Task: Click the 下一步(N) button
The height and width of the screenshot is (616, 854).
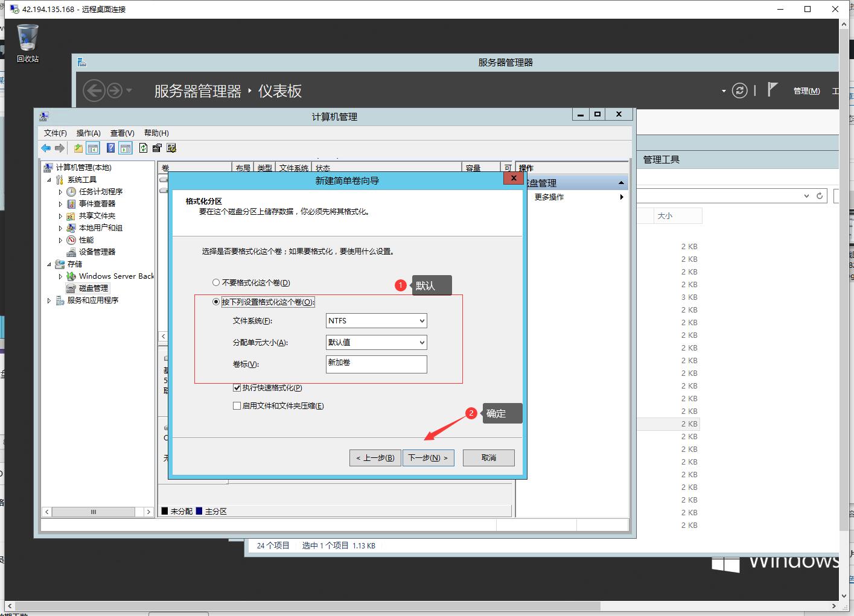Action: tap(428, 457)
